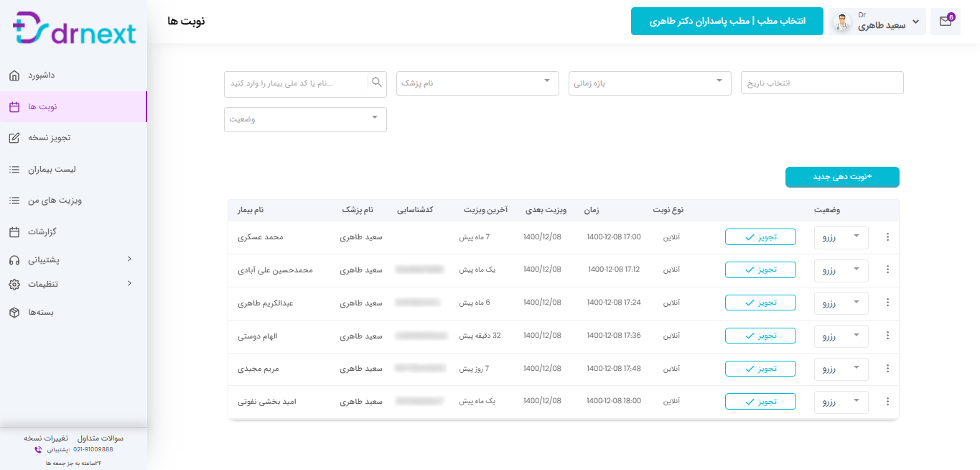Click the زمان column header
Image resolution: width=980 pixels, height=470 pixels.
coord(591,210)
